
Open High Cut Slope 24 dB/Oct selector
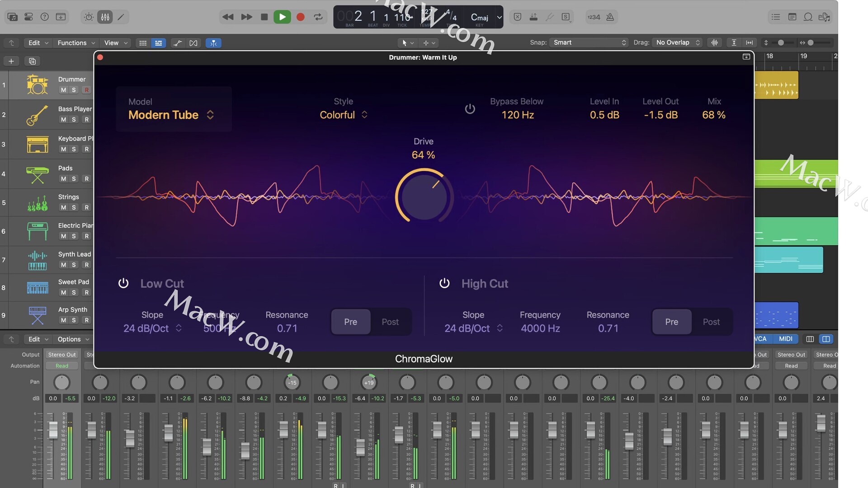pos(474,328)
